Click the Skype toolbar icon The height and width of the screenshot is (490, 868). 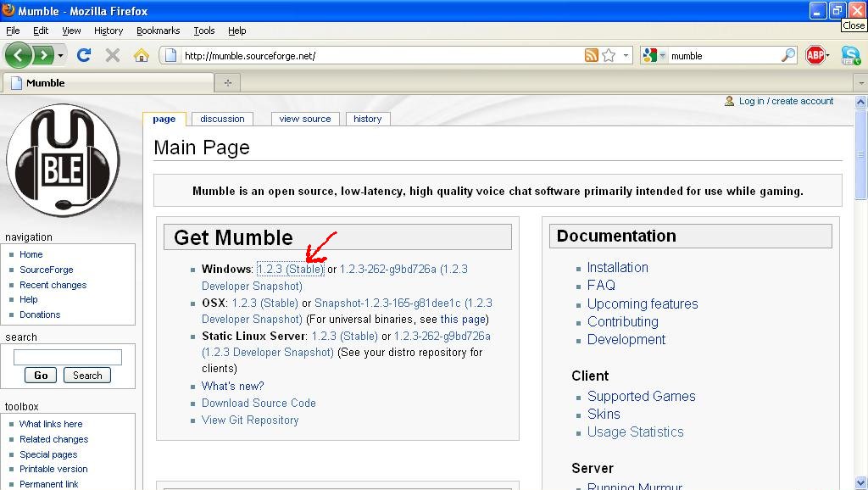point(851,55)
